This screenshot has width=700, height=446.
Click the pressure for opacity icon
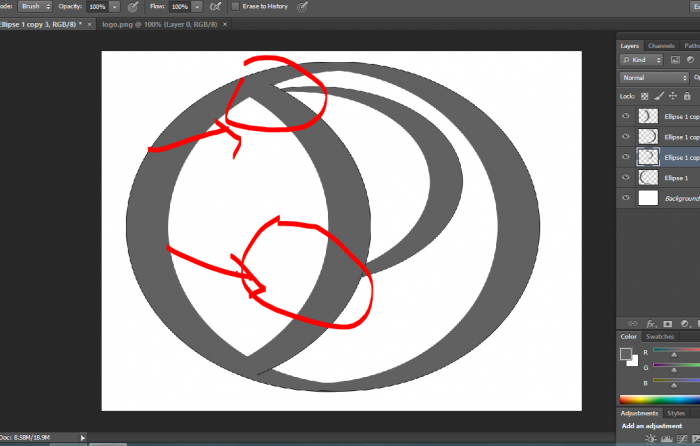(x=133, y=7)
